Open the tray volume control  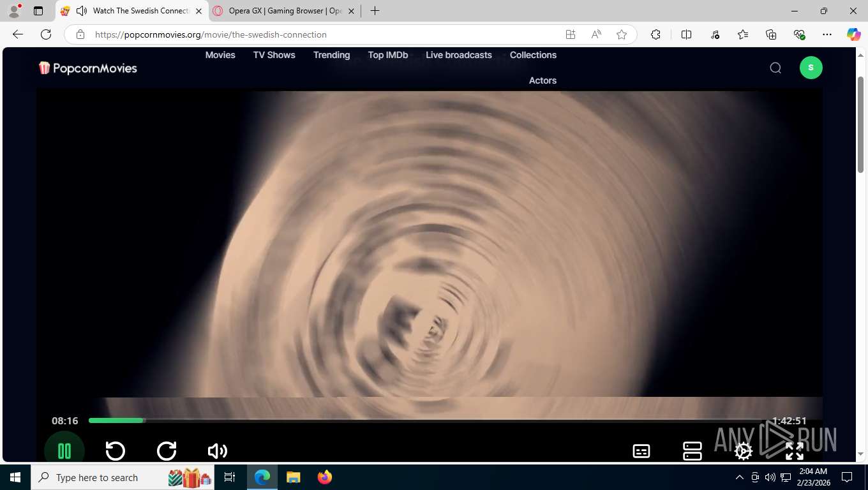tap(770, 477)
